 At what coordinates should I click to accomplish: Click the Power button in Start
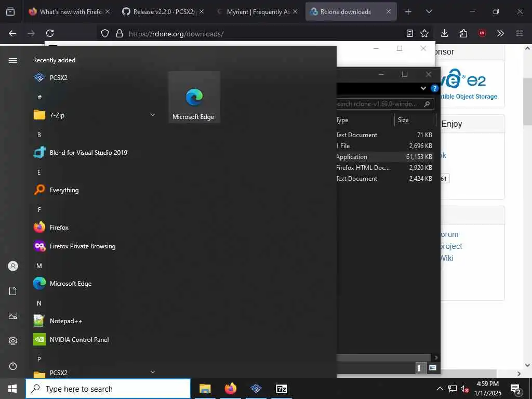(13, 366)
